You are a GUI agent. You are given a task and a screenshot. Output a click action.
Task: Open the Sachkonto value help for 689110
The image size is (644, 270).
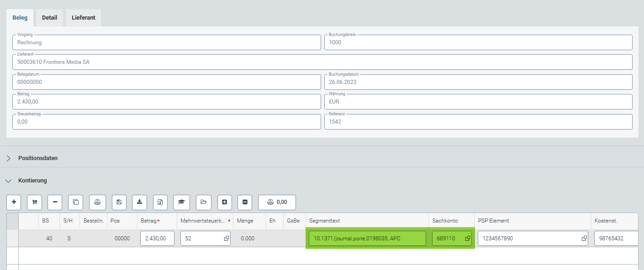468,239
